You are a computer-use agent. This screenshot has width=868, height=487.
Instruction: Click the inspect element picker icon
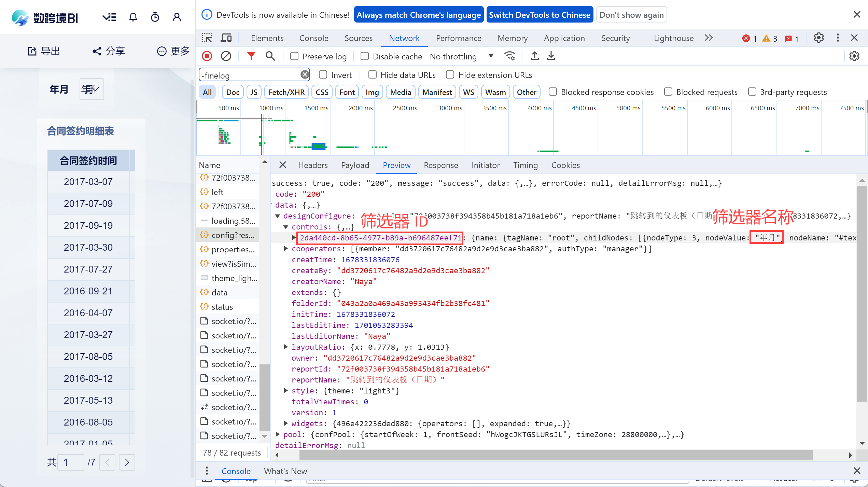pos(207,38)
